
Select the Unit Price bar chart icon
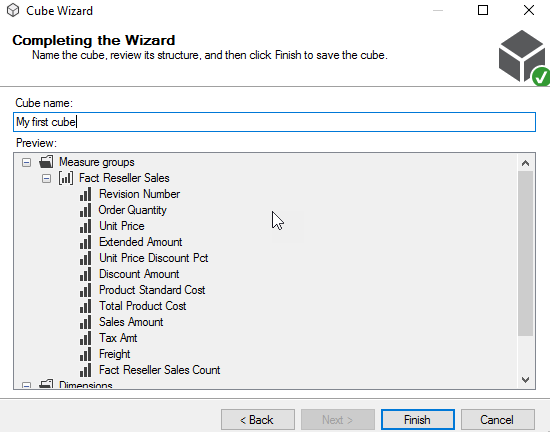pyautogui.click(x=85, y=226)
